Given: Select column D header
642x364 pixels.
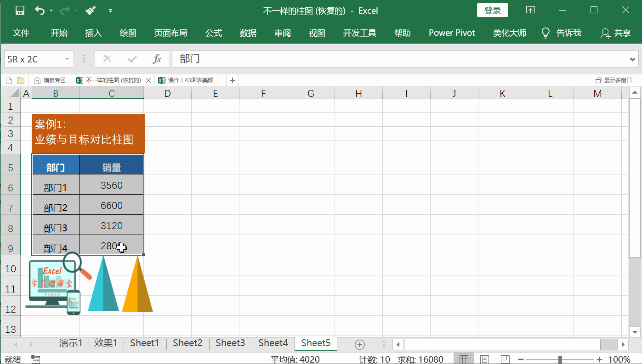Looking at the screenshot, I should tap(167, 94).
